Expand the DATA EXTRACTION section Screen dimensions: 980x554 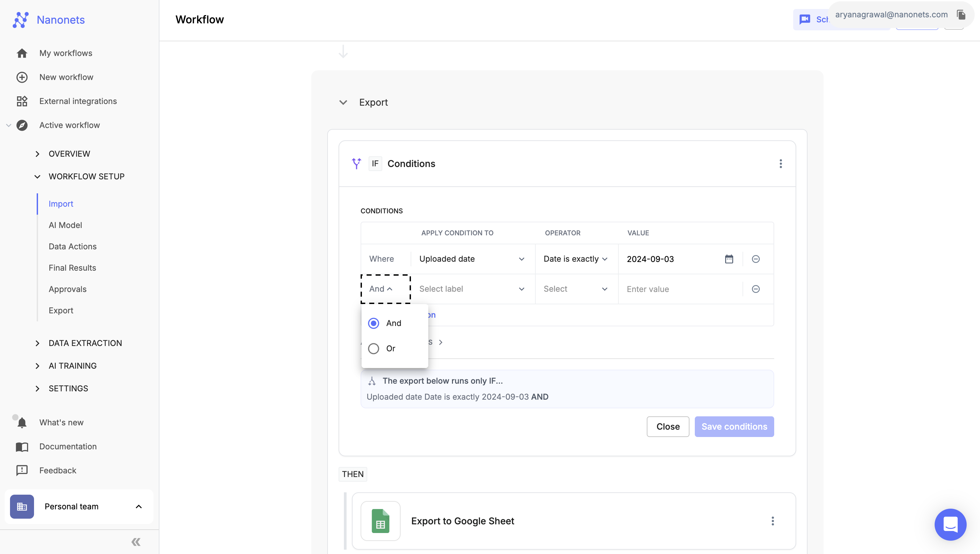37,343
